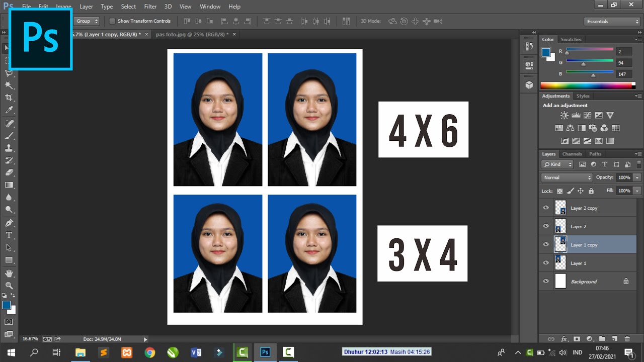
Task: Open Google Chrome from the taskbar
Action: pos(149,352)
